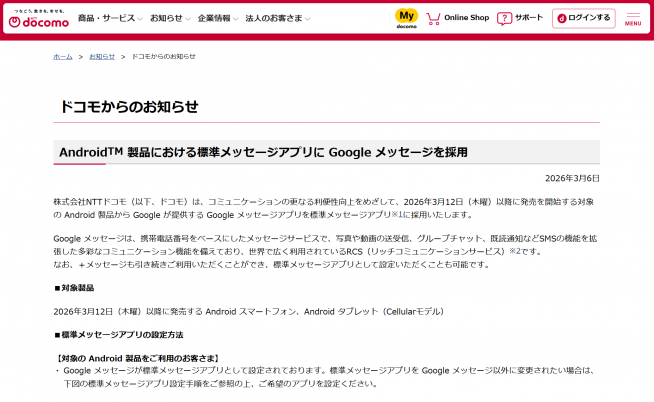This screenshot has height=402, width=654.
Task: Open the お知らせ breadcrumb link
Action: [x=102, y=57]
